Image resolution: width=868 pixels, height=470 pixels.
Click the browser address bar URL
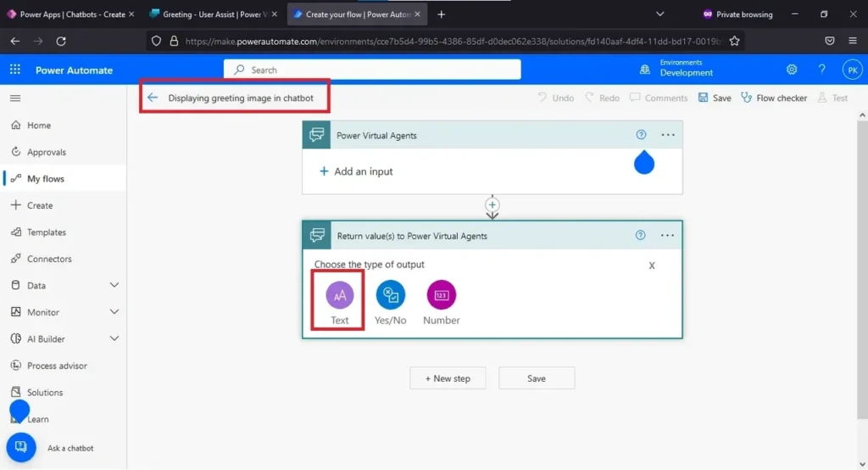[453, 41]
